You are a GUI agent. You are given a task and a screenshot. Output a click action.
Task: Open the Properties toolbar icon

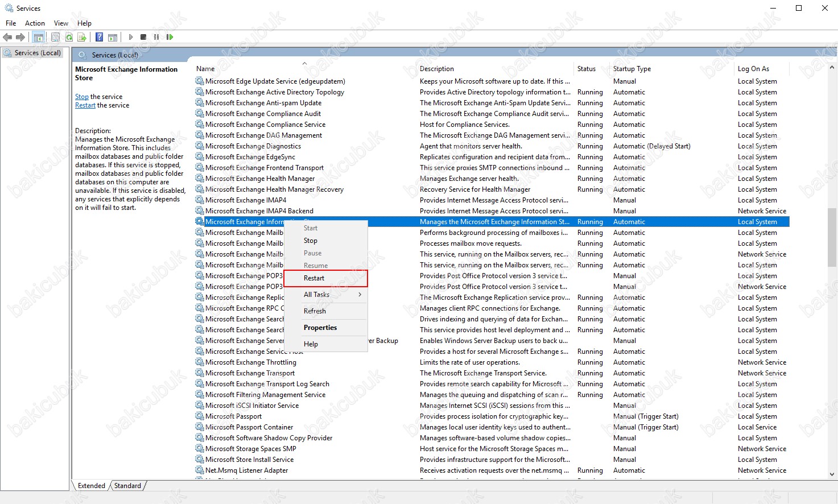pos(55,37)
